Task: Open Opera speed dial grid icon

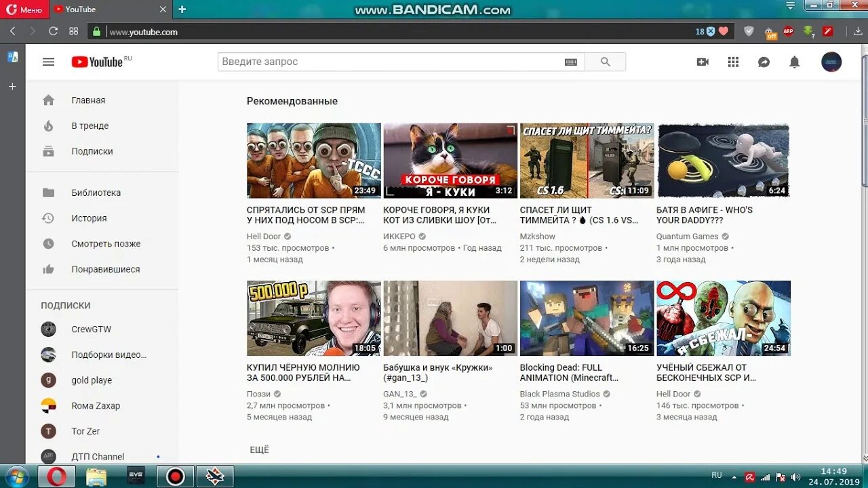Action: coord(73,31)
